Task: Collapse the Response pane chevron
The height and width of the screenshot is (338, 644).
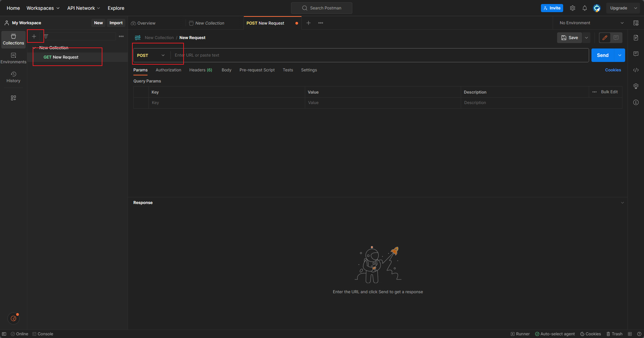Action: coord(622,203)
